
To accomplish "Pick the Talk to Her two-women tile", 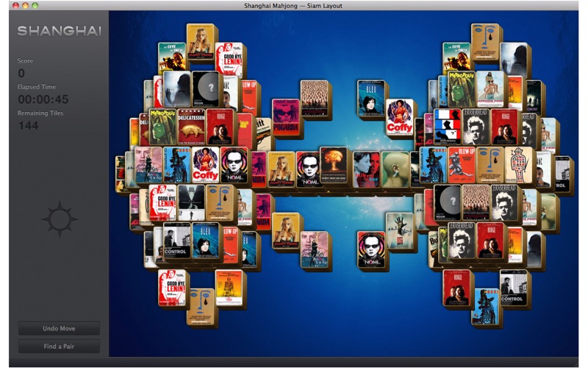I will pyautogui.click(x=366, y=170).
